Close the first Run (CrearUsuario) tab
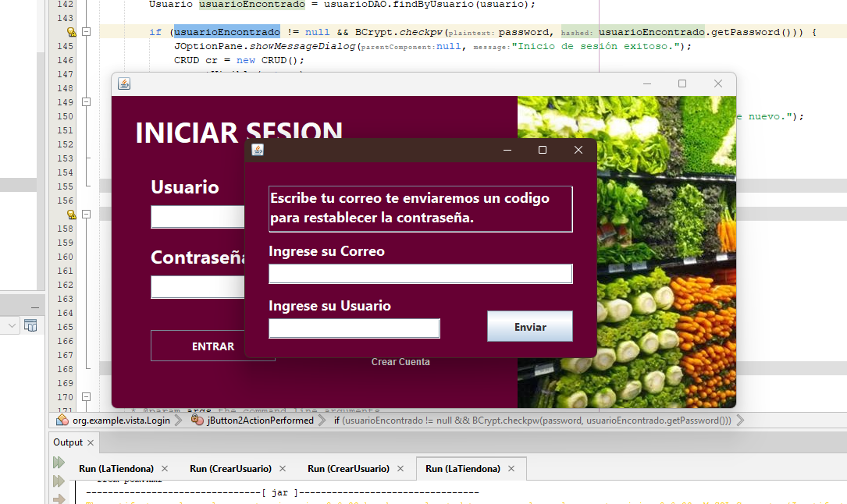847x504 pixels. tap(283, 469)
